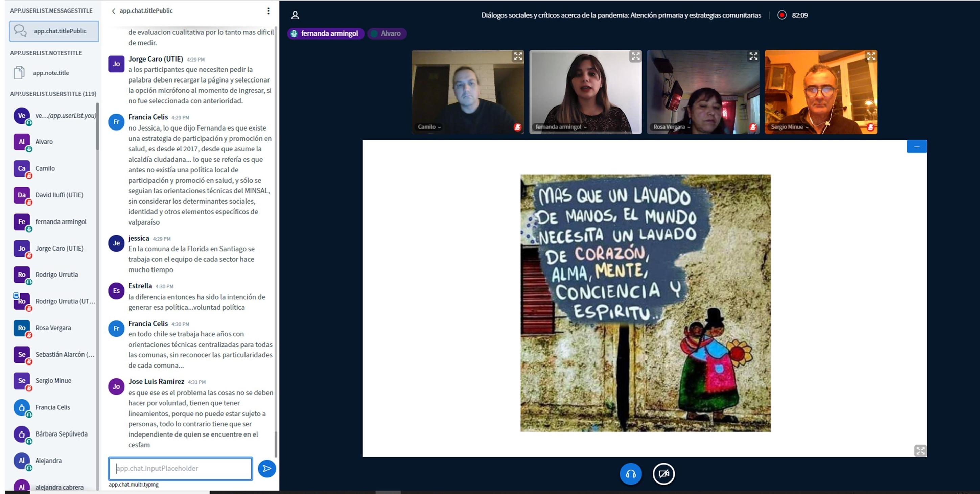Select David Iluffi (UTIE) in users

coord(54,195)
